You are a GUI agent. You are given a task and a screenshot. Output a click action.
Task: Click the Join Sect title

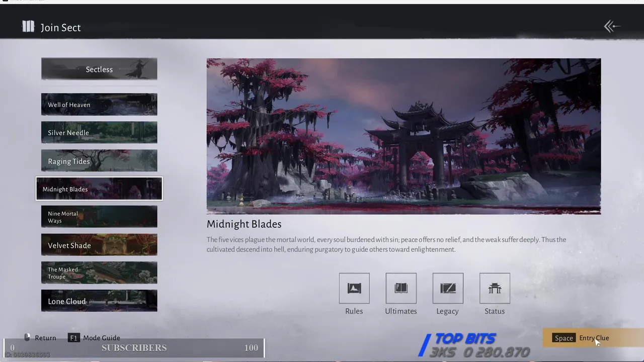click(60, 28)
